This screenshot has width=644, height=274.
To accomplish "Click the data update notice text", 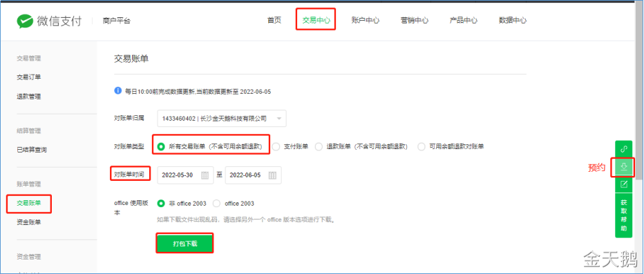I will [x=198, y=92].
